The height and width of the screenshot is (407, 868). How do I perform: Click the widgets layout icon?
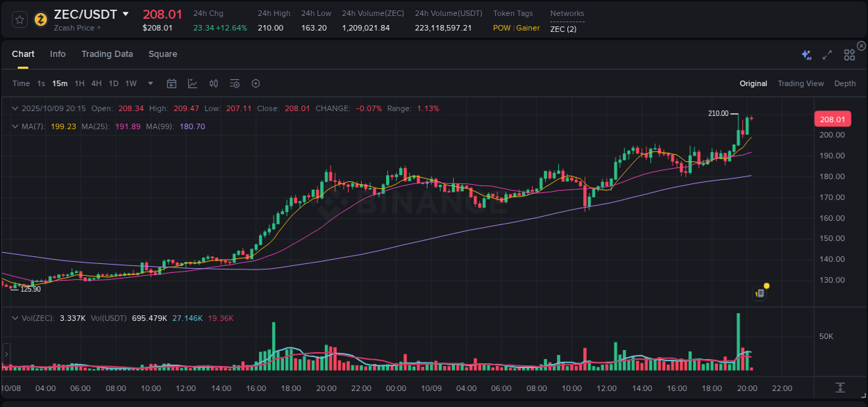tap(849, 54)
